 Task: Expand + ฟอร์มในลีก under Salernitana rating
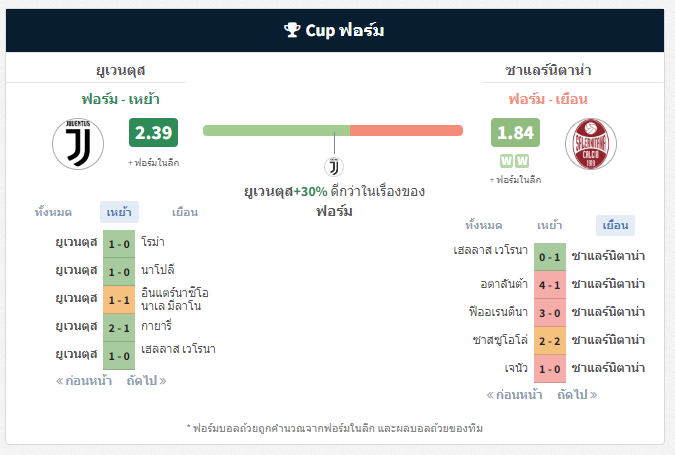click(x=515, y=180)
